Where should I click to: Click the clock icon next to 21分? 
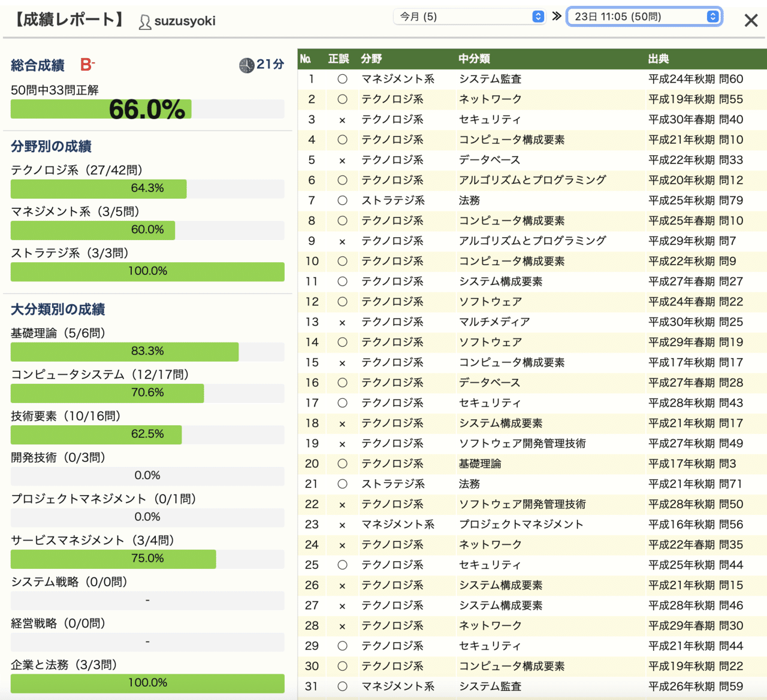pos(246,65)
